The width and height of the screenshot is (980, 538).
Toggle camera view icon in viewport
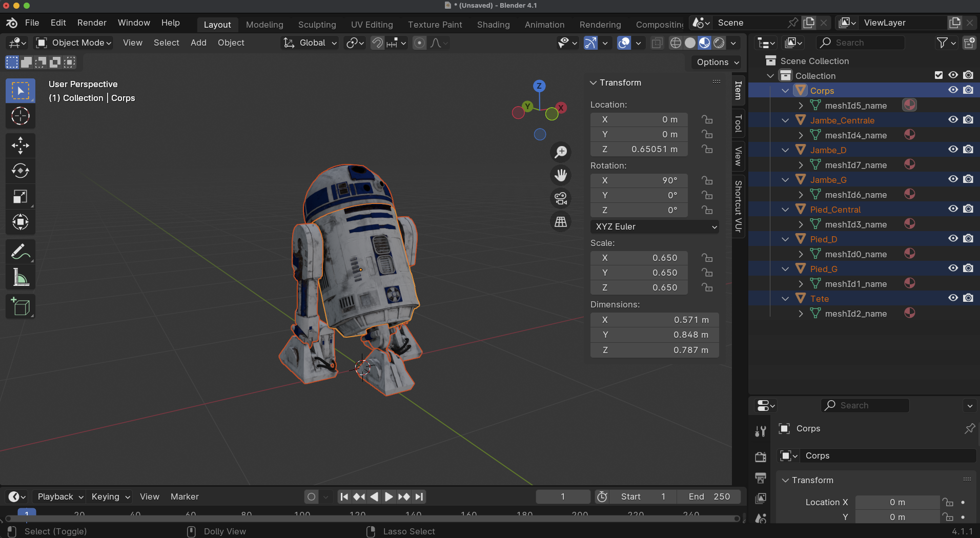click(x=561, y=198)
